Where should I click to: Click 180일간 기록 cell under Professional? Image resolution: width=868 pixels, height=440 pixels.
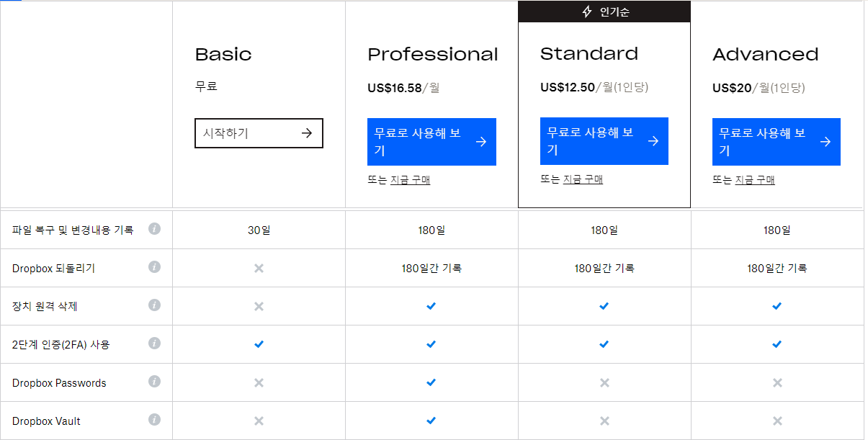coord(431,269)
